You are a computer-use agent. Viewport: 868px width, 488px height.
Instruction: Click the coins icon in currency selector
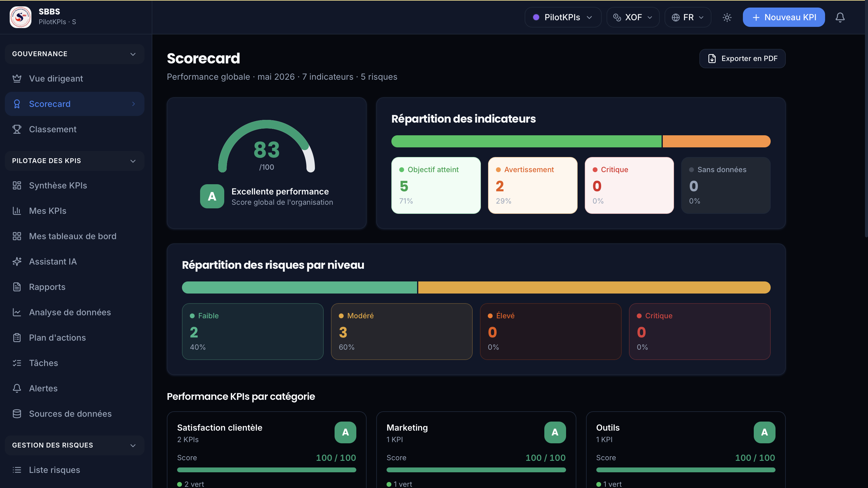pos(617,17)
